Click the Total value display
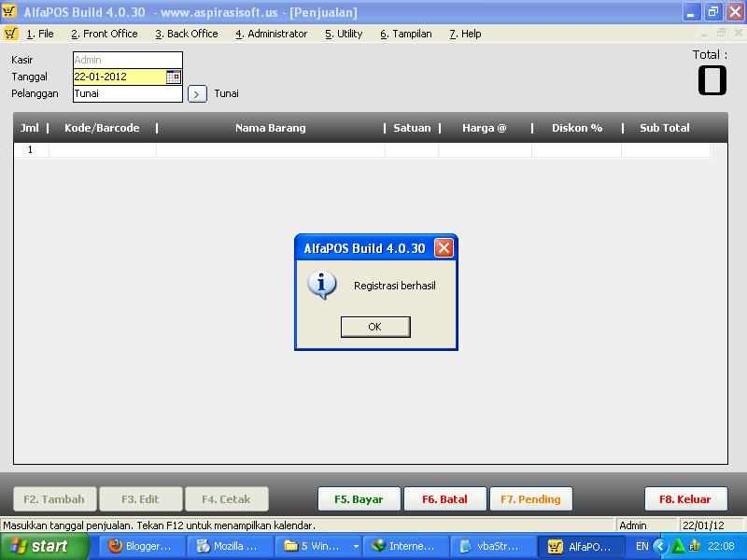Viewport: 747px width, 560px height. tap(712, 80)
